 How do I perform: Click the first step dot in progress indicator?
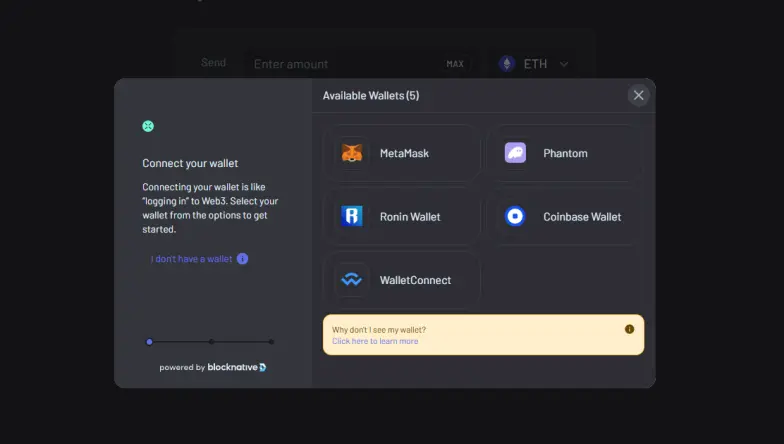(x=149, y=342)
